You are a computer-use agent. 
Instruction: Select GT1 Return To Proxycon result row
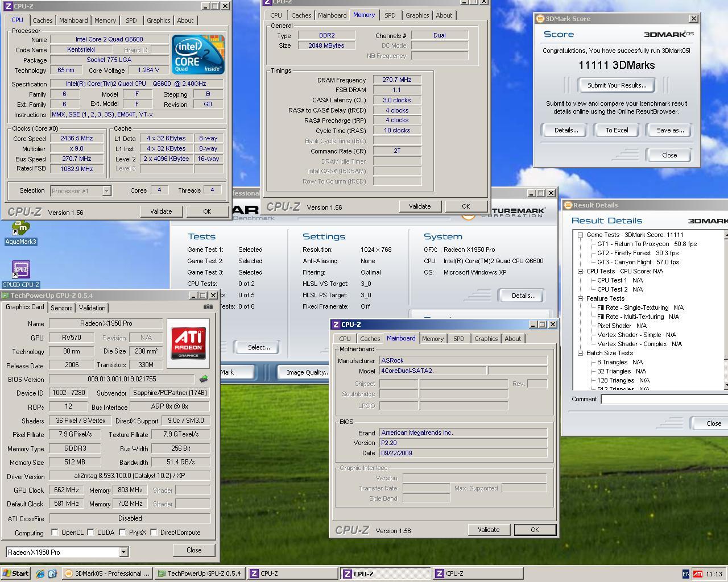pos(647,244)
